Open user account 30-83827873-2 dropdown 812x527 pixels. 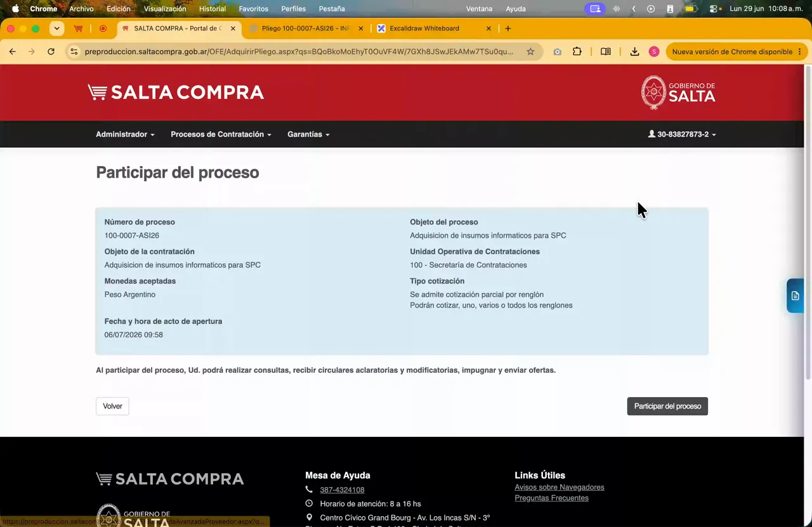point(682,134)
